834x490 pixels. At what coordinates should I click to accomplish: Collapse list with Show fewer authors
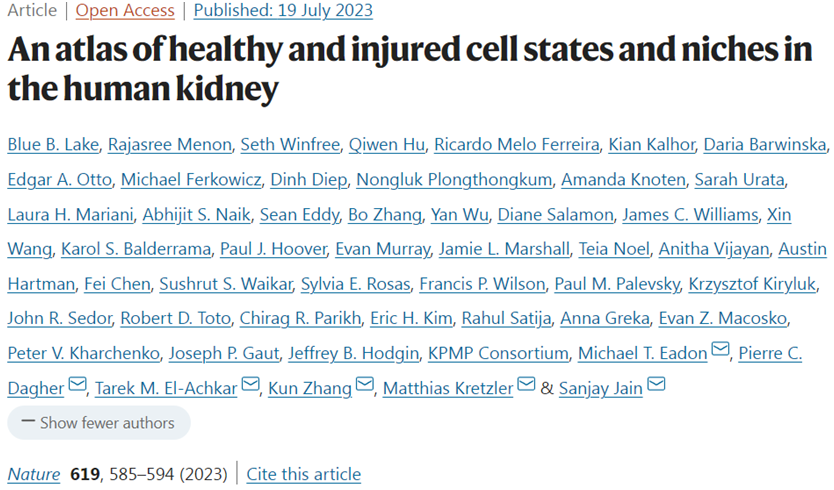click(98, 423)
